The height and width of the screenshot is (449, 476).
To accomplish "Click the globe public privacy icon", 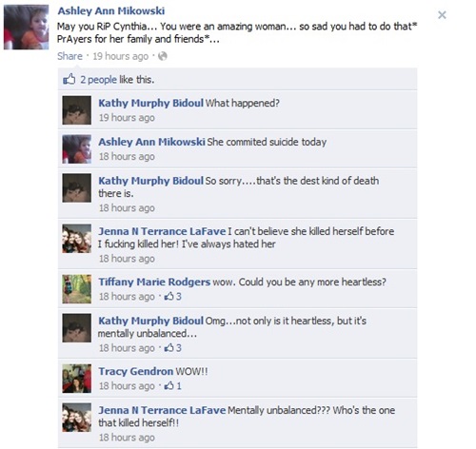I will [x=163, y=56].
